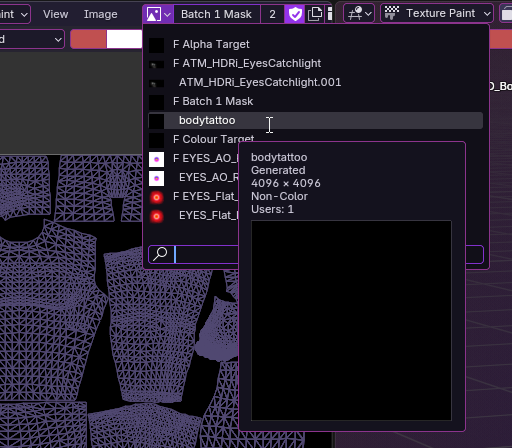The width and height of the screenshot is (512, 448).
Task: Select the bodytattoo image entry
Action: pos(315,120)
